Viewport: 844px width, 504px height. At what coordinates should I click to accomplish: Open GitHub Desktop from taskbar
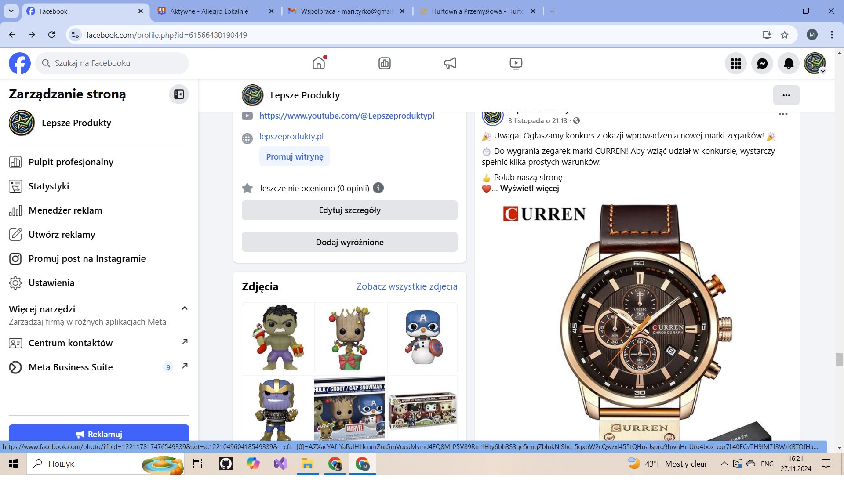coord(226,464)
